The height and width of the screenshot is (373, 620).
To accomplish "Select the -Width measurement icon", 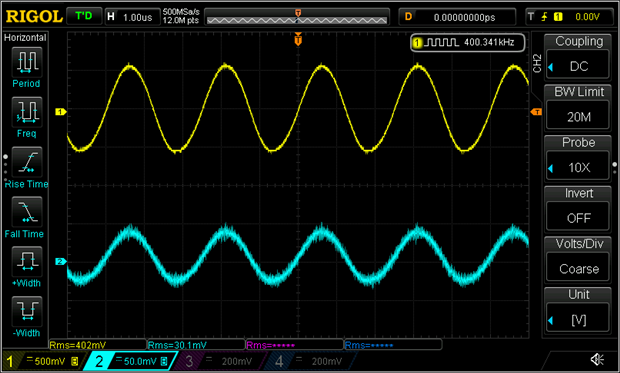I will click(x=26, y=312).
